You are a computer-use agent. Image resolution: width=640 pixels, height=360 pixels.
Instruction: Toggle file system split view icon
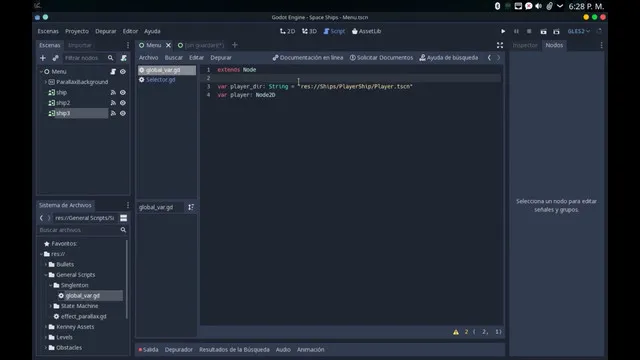click(123, 218)
